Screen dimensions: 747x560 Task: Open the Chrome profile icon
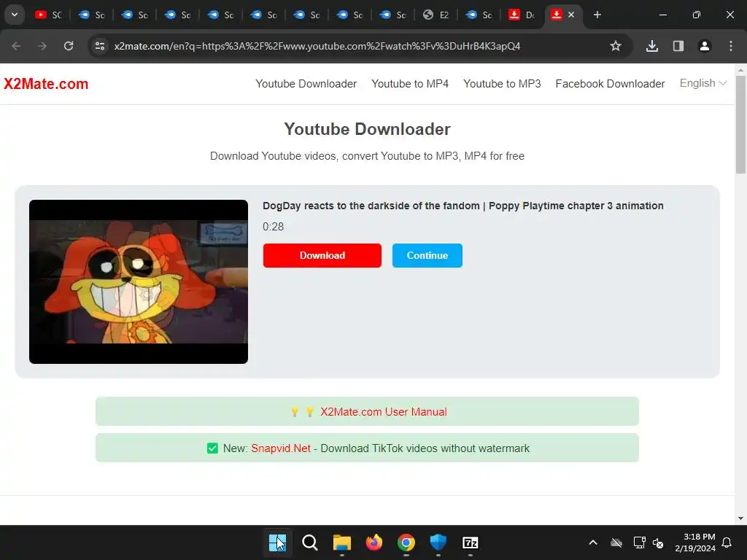(704, 46)
